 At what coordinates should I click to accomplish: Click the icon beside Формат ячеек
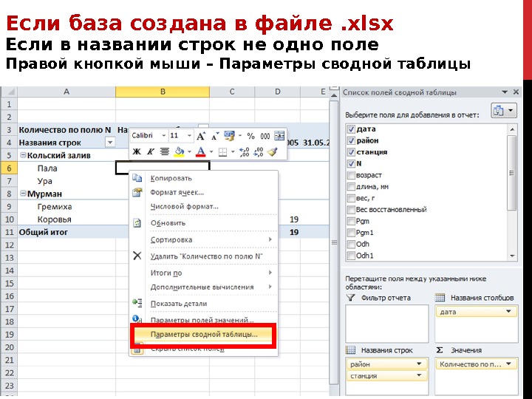[137, 192]
